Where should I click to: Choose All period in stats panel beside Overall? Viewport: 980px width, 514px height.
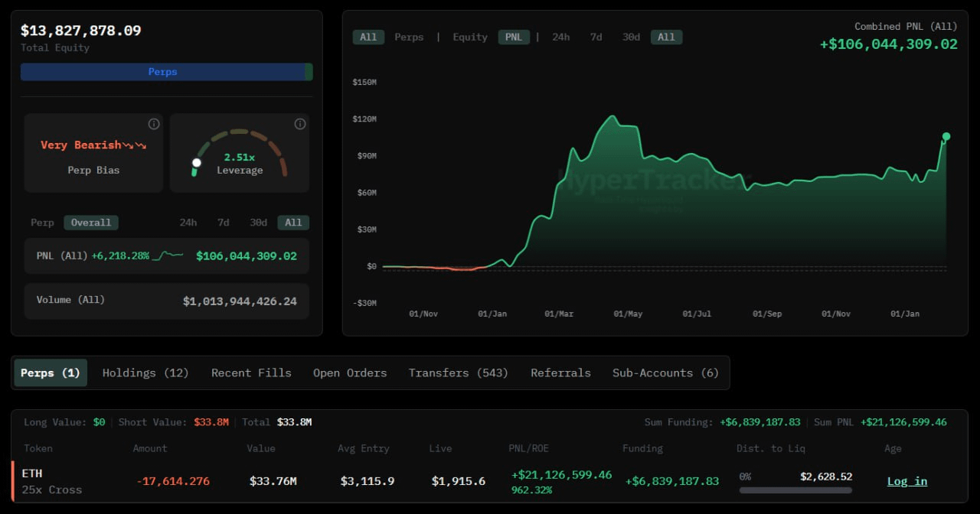293,223
